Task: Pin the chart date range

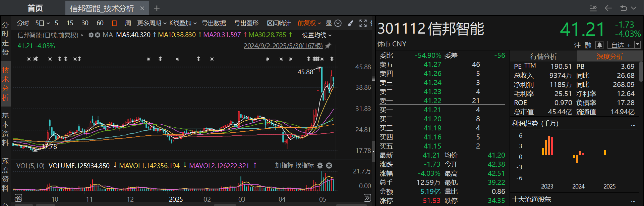Action: click(328, 46)
